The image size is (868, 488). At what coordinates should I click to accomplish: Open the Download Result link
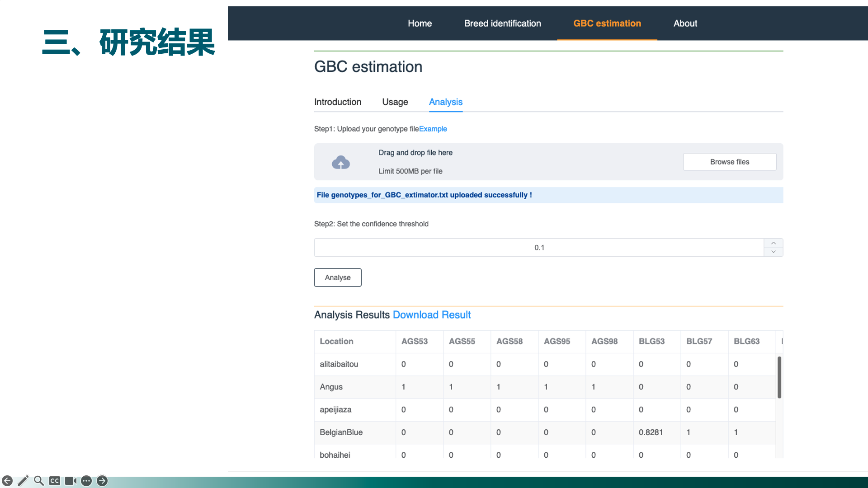tap(431, 315)
